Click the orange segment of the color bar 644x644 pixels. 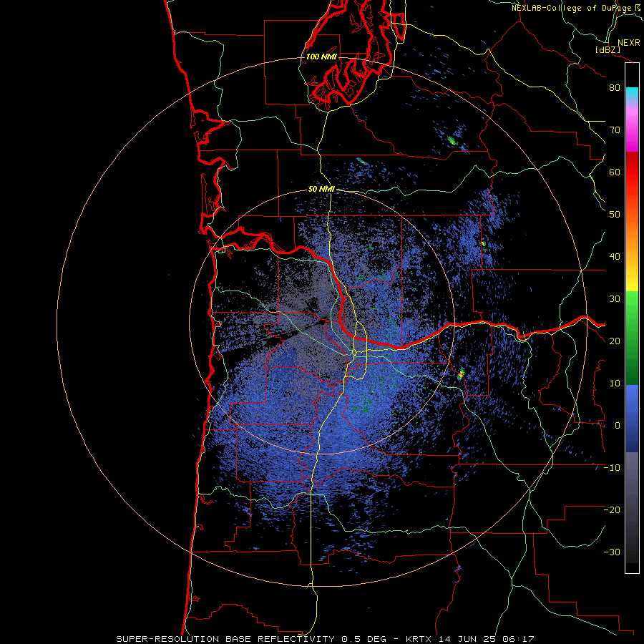[632, 236]
